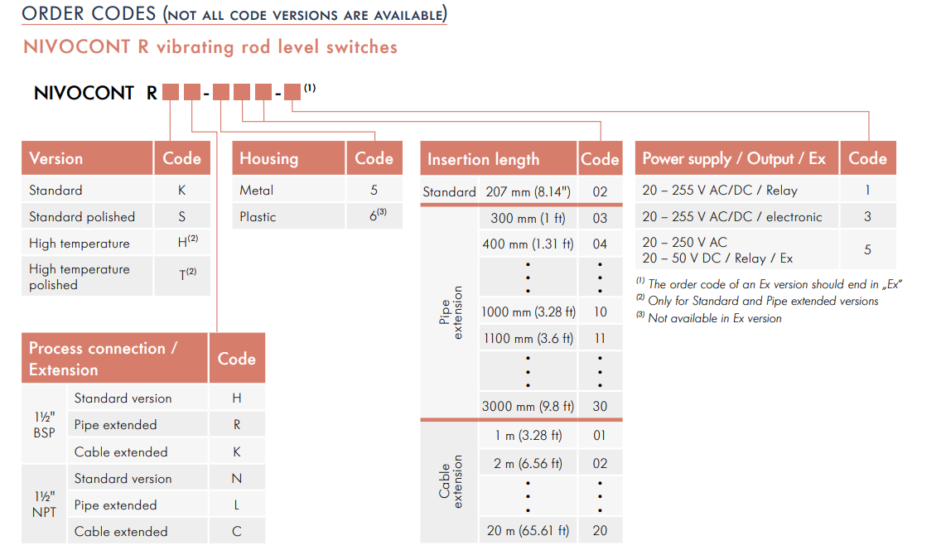Viewport: 941px width, 560px height.
Task: Click insertion length code "04"
Action: coord(600,244)
